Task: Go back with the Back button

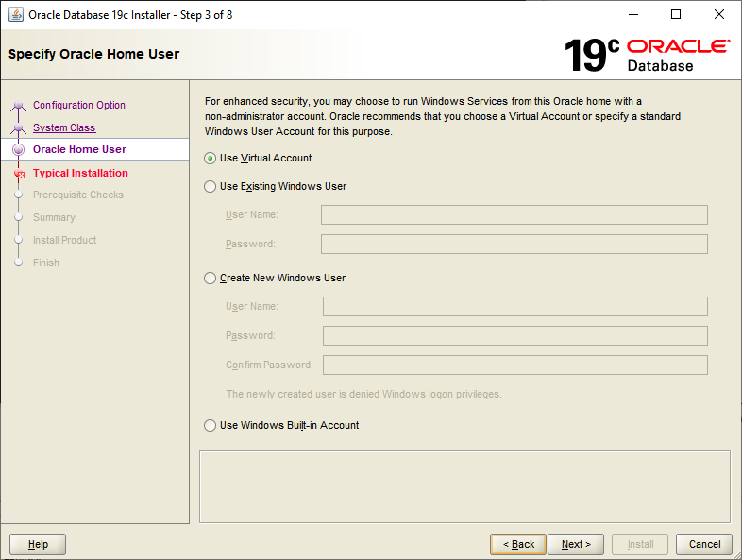Action: (x=518, y=544)
